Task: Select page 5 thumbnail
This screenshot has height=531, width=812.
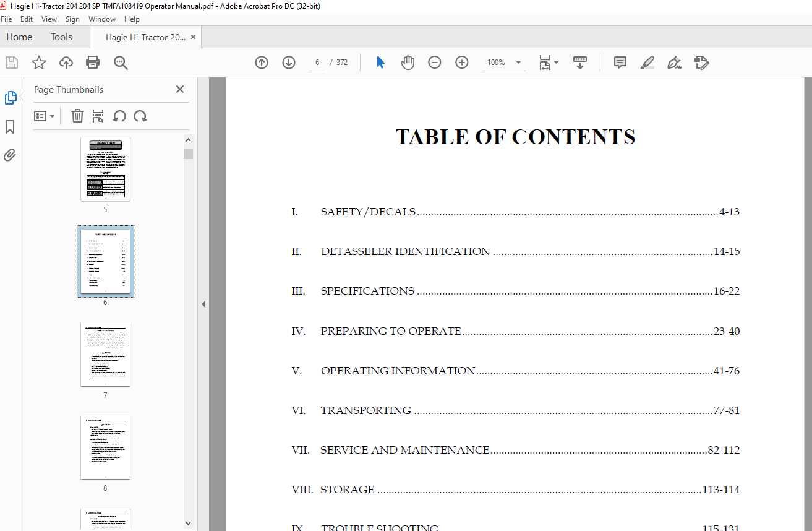Action: click(105, 169)
